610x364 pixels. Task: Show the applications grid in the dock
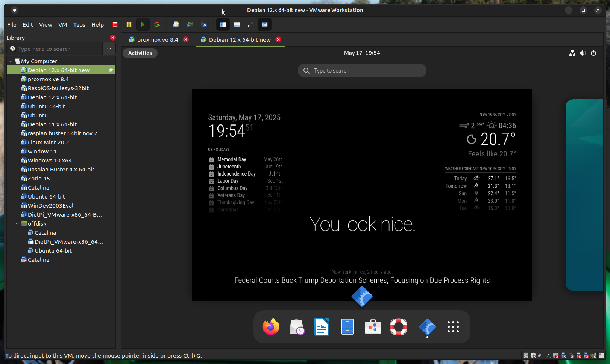point(453,327)
